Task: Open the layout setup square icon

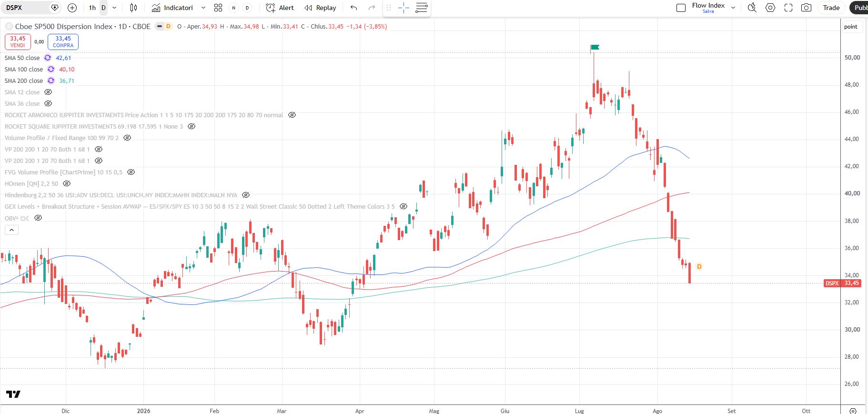Action: coord(681,8)
